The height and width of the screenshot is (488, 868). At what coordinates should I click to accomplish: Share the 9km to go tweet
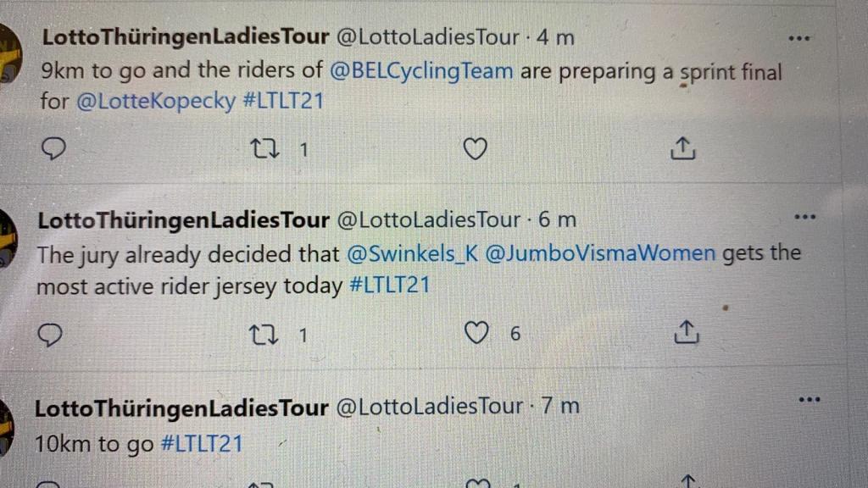682,149
